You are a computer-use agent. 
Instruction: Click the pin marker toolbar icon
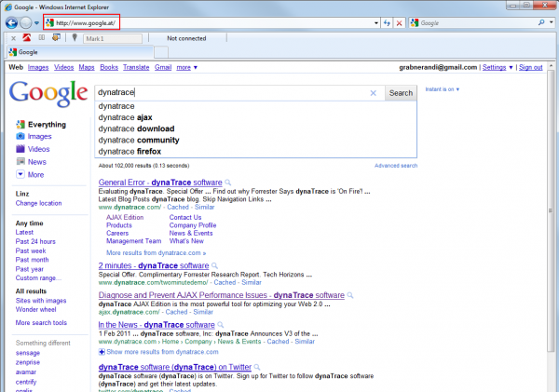pos(75,37)
